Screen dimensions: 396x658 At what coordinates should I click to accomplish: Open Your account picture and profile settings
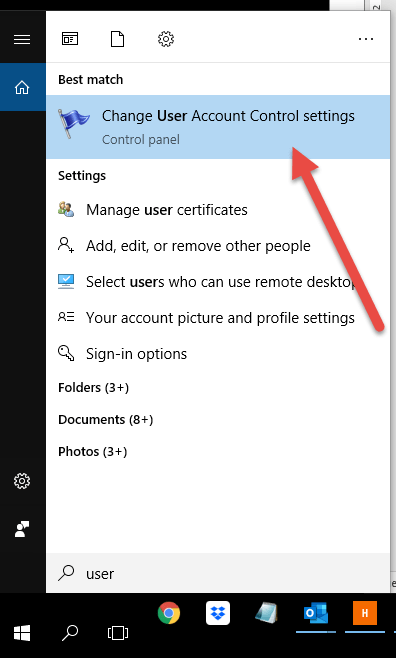coord(218,318)
